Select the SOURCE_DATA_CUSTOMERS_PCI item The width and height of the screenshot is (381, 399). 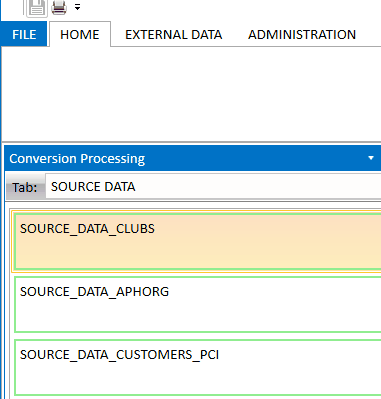click(198, 367)
